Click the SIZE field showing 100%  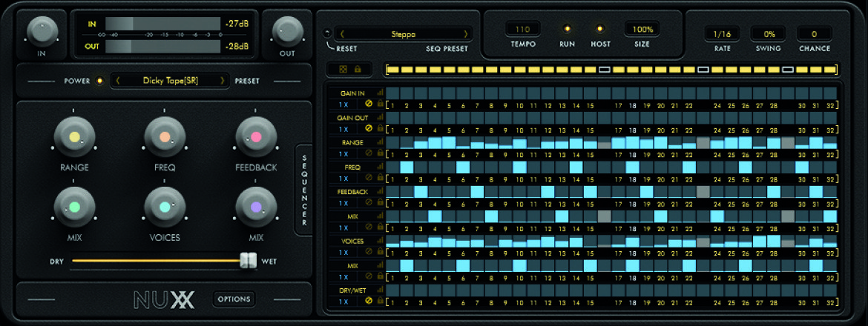[642, 29]
